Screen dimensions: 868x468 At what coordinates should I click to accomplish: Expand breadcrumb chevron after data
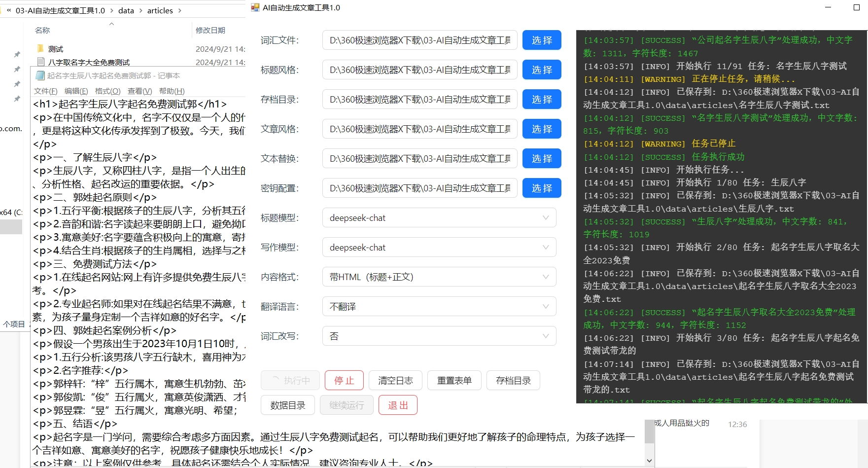(x=140, y=10)
